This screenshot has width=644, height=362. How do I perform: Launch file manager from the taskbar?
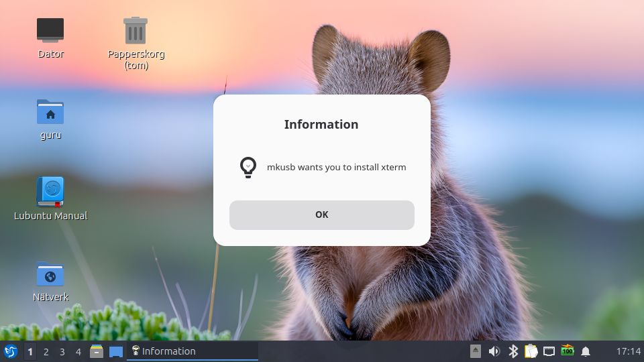(x=97, y=351)
